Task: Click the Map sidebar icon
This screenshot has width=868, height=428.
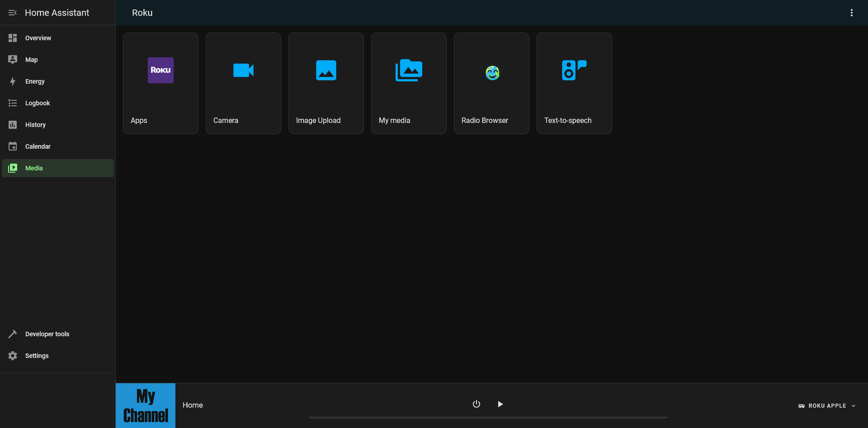Action: tap(13, 60)
